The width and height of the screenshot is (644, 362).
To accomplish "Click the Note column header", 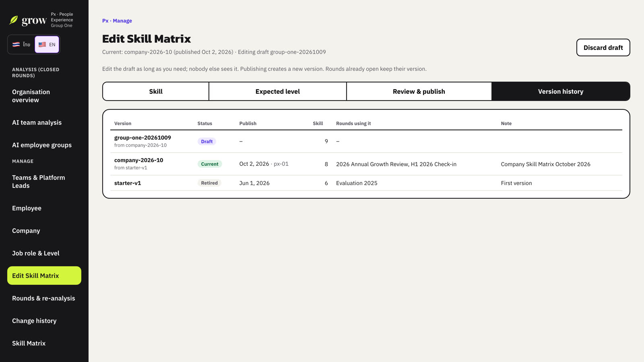I will [506, 123].
